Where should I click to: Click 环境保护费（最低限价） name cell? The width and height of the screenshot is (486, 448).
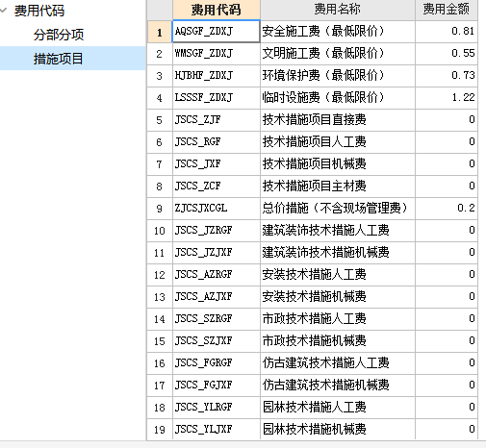(x=338, y=76)
